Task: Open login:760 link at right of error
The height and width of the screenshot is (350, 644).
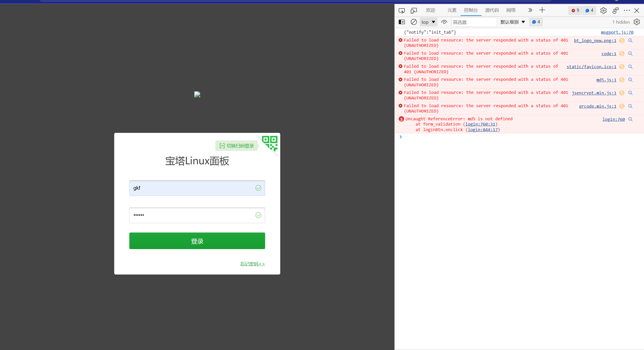Action: 614,119
